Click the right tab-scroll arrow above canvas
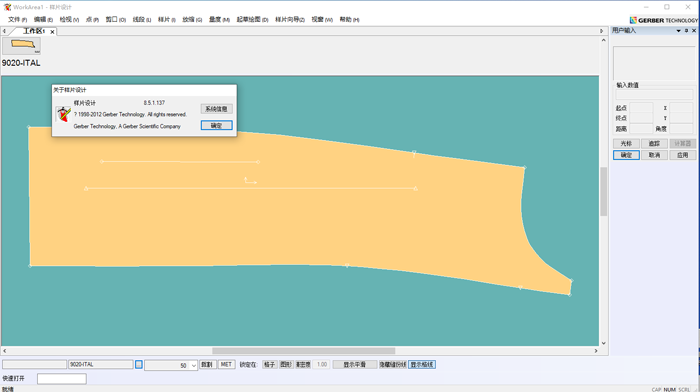Image resolution: width=700 pixels, height=392 pixels. click(601, 31)
